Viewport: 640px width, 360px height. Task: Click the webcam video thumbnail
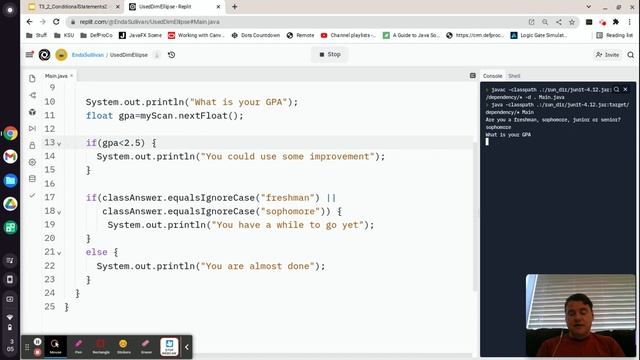pyautogui.click(x=580, y=315)
